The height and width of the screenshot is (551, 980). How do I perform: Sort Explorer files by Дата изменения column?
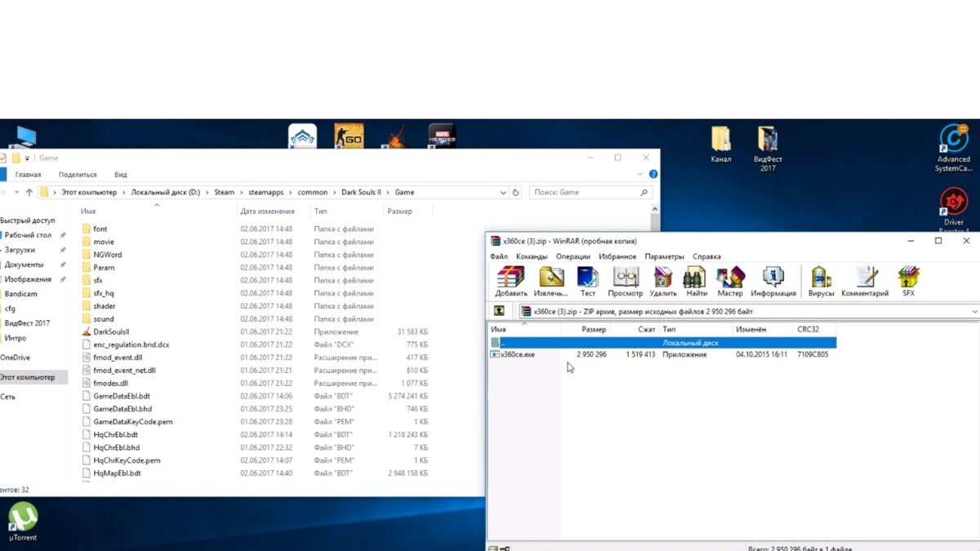[x=274, y=211]
